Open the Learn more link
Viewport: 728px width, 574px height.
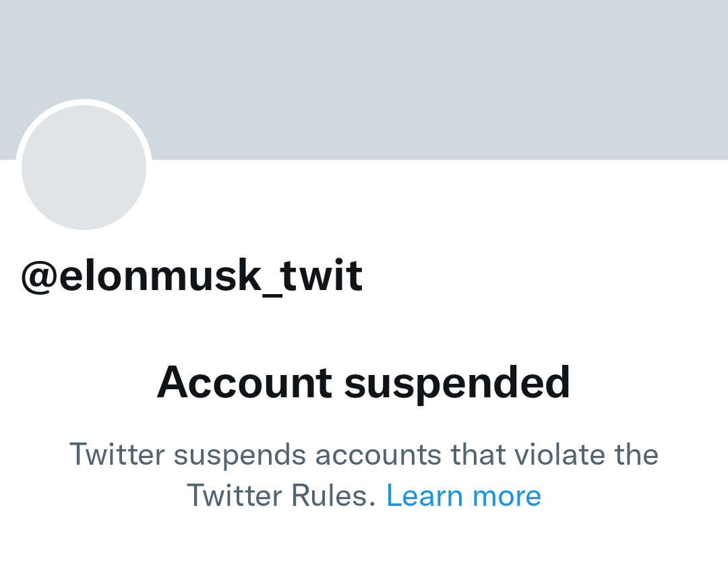[463, 496]
